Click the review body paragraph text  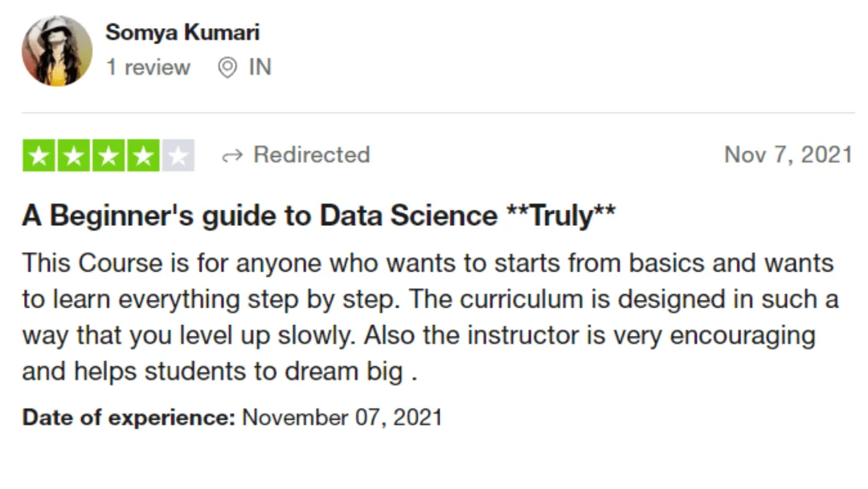430,317
